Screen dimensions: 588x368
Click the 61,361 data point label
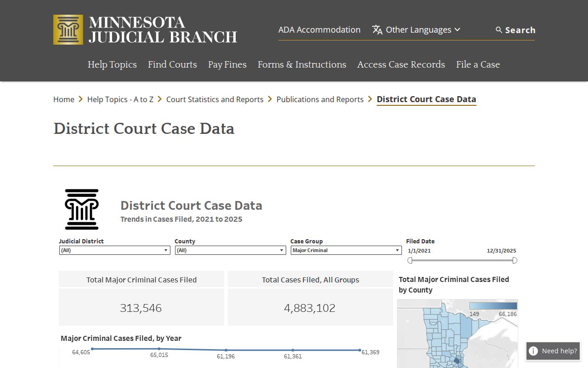[x=293, y=356]
